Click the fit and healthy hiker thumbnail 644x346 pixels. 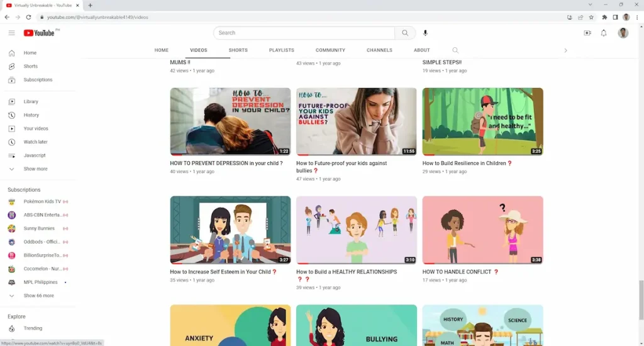(482, 121)
